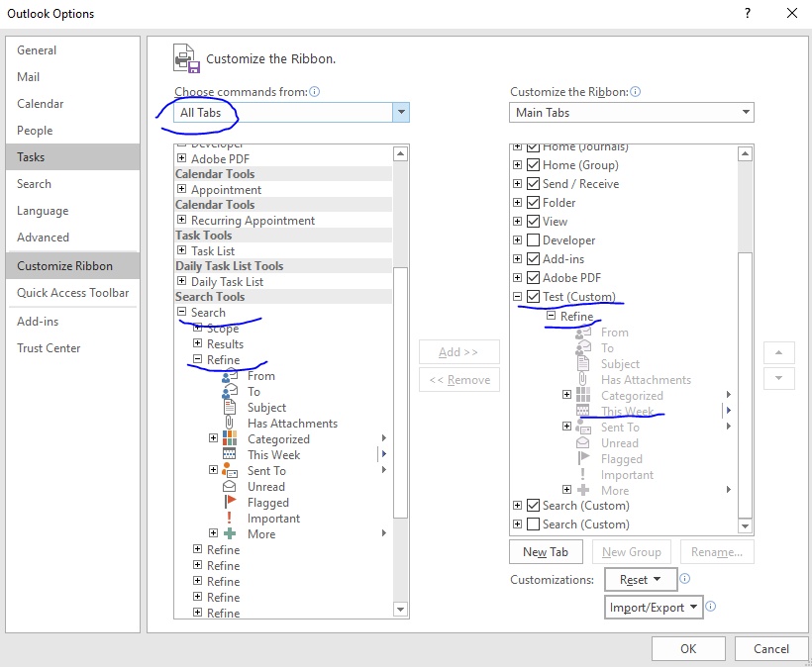Screen dimensions: 812x667
Task: Open the Main Tabs ribbon dropdown
Action: [x=746, y=112]
